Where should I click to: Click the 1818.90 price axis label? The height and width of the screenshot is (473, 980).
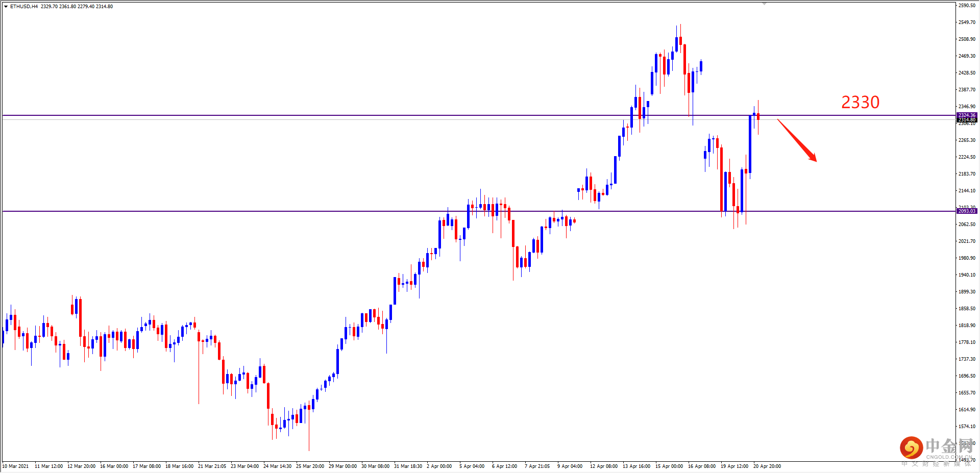point(967,326)
